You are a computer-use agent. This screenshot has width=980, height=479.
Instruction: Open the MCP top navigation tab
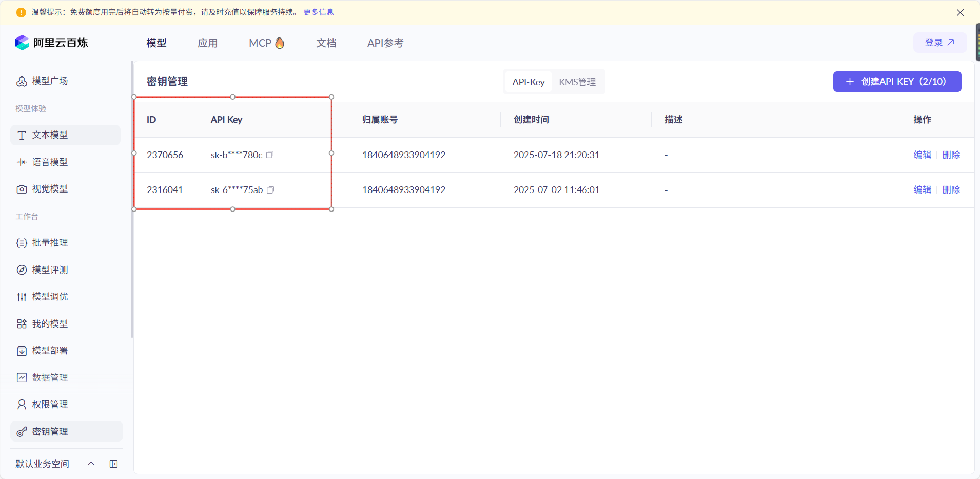[x=266, y=43]
